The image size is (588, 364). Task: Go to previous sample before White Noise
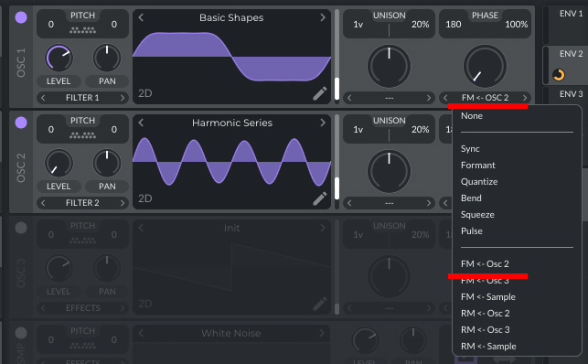[x=141, y=333]
